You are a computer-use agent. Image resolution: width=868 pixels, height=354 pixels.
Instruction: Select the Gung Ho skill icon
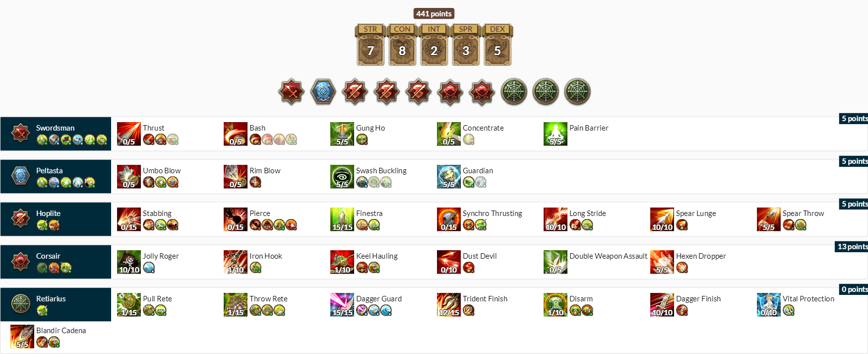[342, 134]
